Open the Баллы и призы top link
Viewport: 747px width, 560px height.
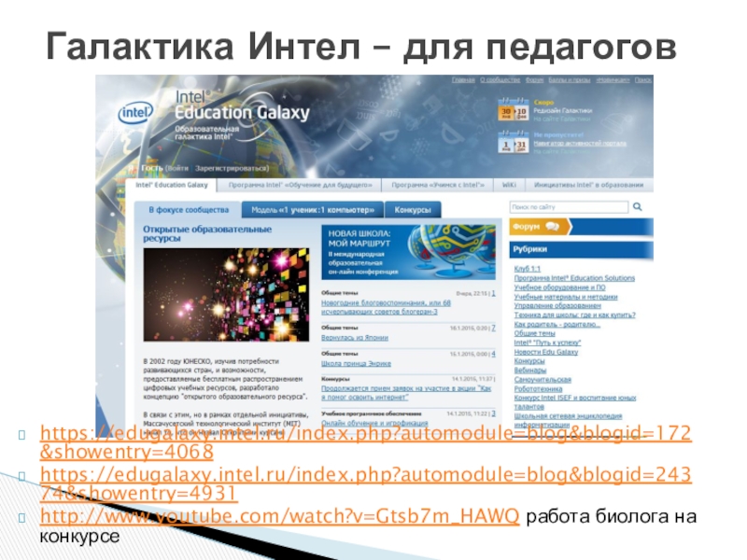point(570,80)
